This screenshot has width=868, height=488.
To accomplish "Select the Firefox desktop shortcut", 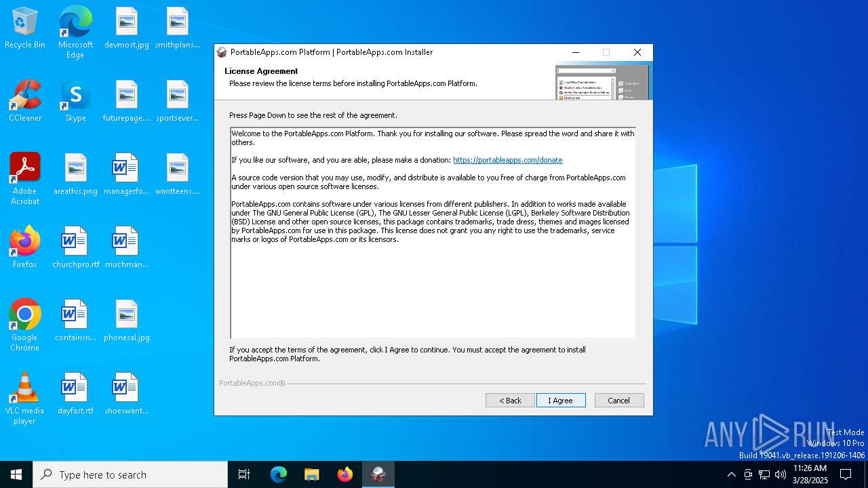I will (25, 248).
